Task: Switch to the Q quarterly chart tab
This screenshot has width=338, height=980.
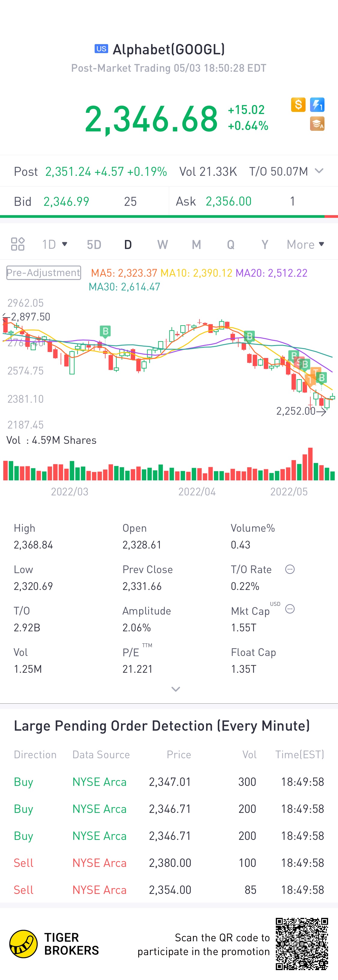Action: (x=230, y=245)
